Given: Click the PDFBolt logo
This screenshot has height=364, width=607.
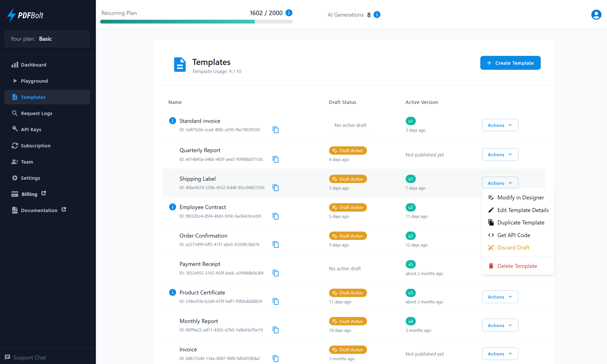Looking at the screenshot, I should tap(25, 15).
